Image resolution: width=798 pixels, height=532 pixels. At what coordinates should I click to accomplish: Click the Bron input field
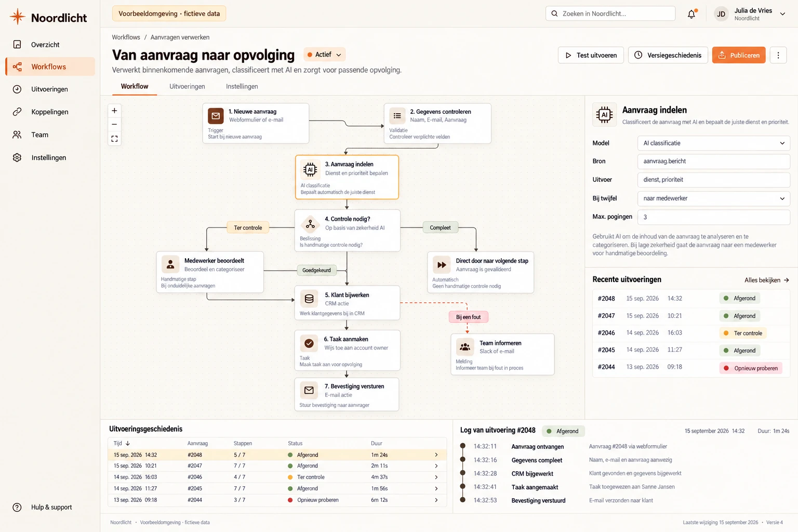(713, 162)
